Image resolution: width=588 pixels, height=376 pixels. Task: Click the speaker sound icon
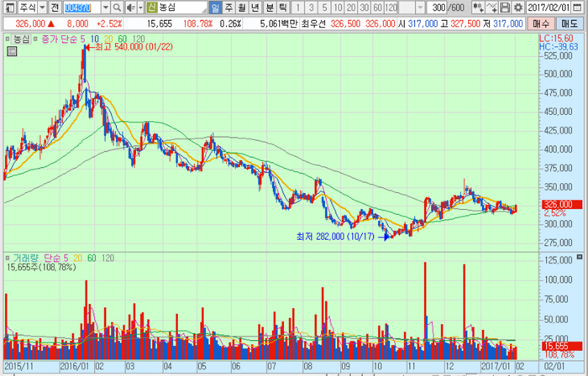pos(131,8)
